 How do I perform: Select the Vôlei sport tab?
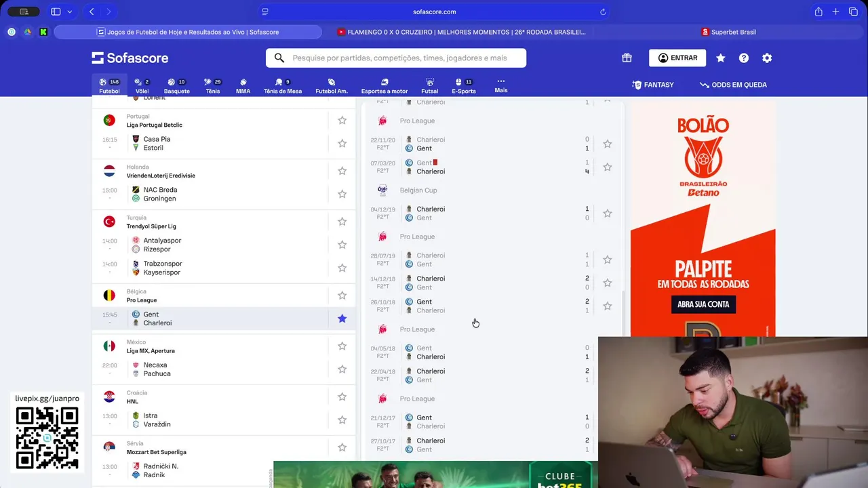[x=142, y=86]
